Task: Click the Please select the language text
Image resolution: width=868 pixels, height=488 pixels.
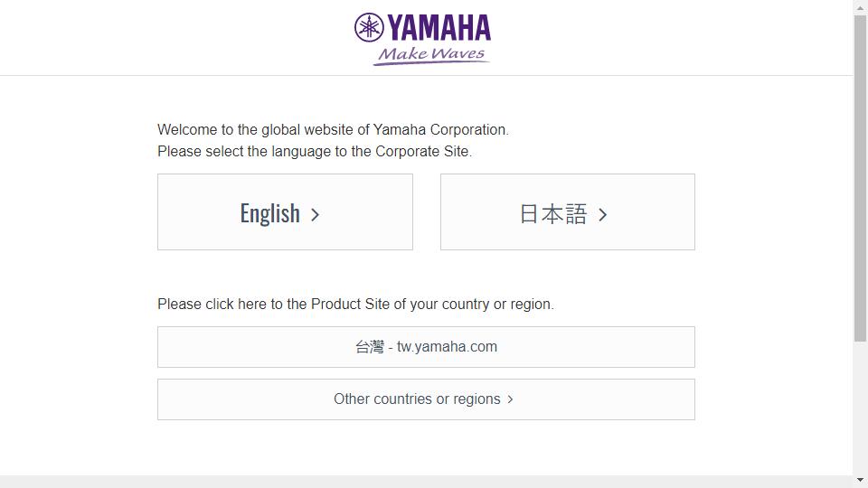Action: pos(315,152)
